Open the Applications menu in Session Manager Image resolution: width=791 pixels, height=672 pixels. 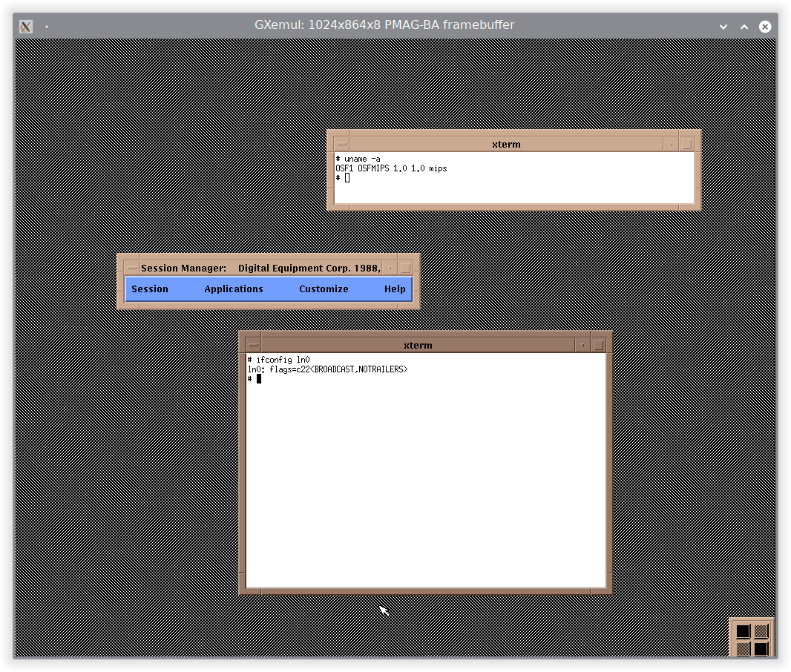(234, 289)
